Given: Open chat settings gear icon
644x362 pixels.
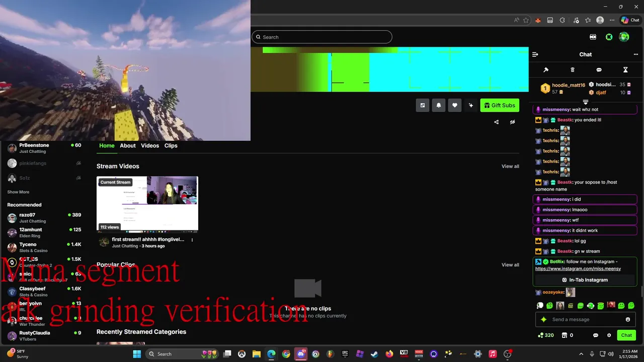Looking at the screenshot, I should coord(609,335).
